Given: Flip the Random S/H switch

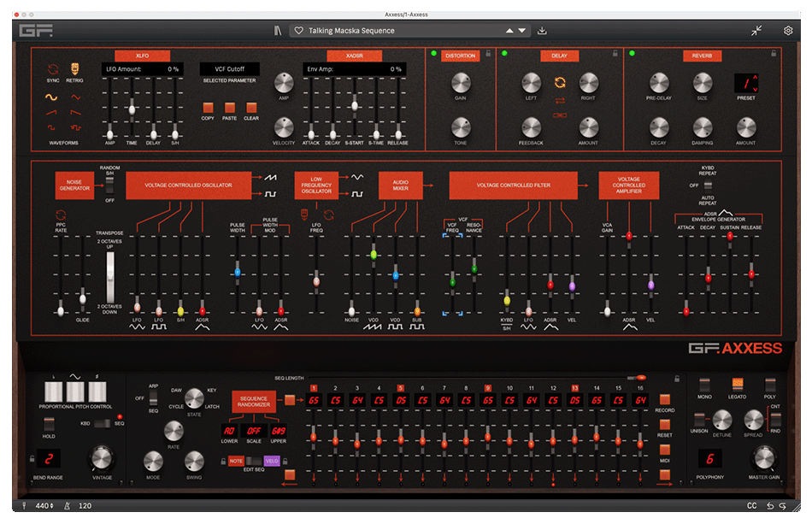Looking at the screenshot, I should pyautogui.click(x=109, y=185).
